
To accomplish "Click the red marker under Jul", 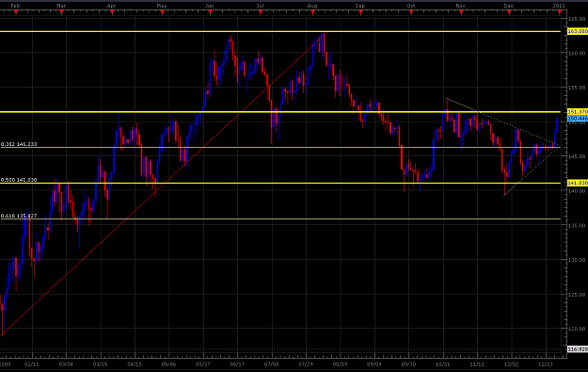I will pyautogui.click(x=261, y=13).
